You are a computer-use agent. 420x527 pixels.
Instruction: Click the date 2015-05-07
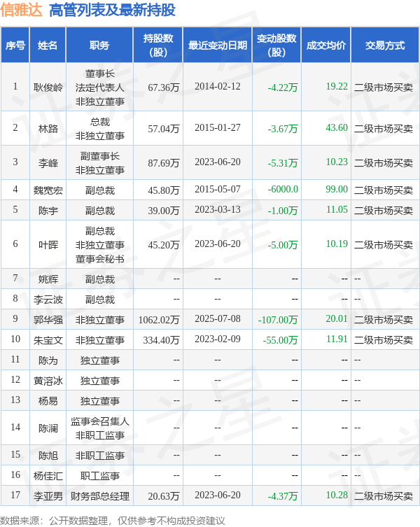pos(218,189)
